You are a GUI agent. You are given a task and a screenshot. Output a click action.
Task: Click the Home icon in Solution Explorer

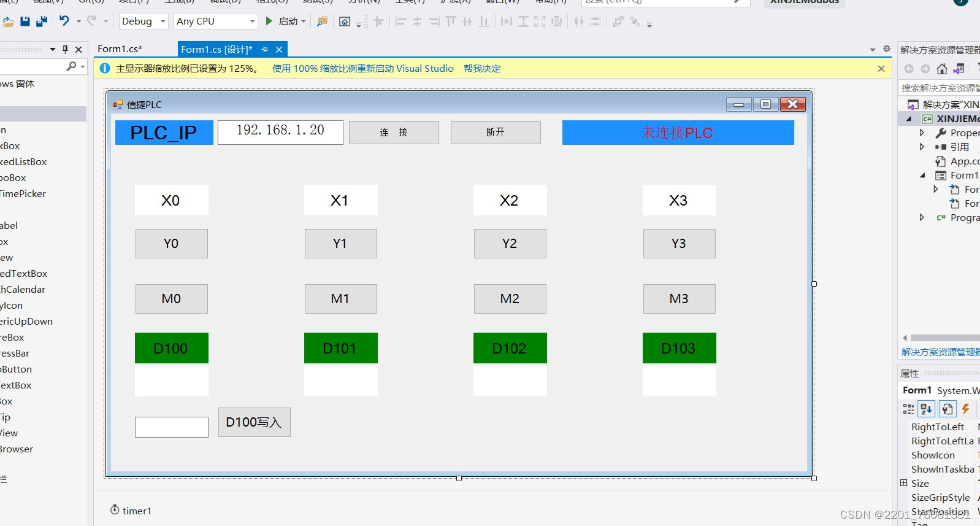(942, 69)
